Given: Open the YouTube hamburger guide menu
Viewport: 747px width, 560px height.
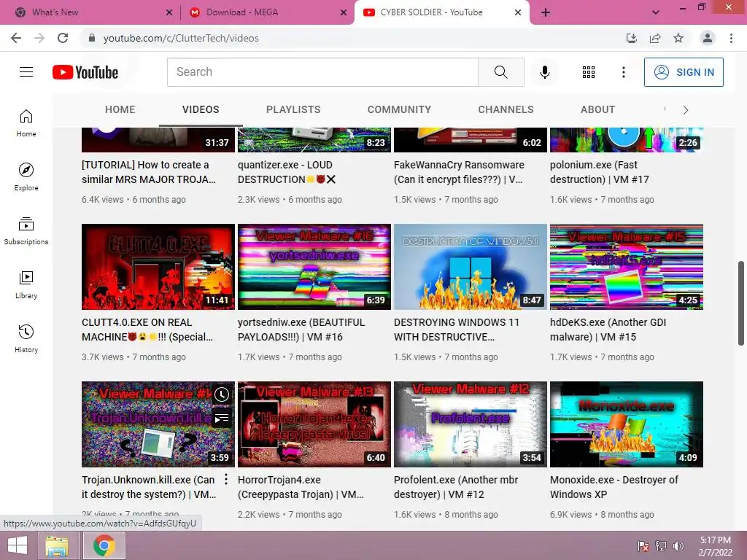Looking at the screenshot, I should click(26, 72).
